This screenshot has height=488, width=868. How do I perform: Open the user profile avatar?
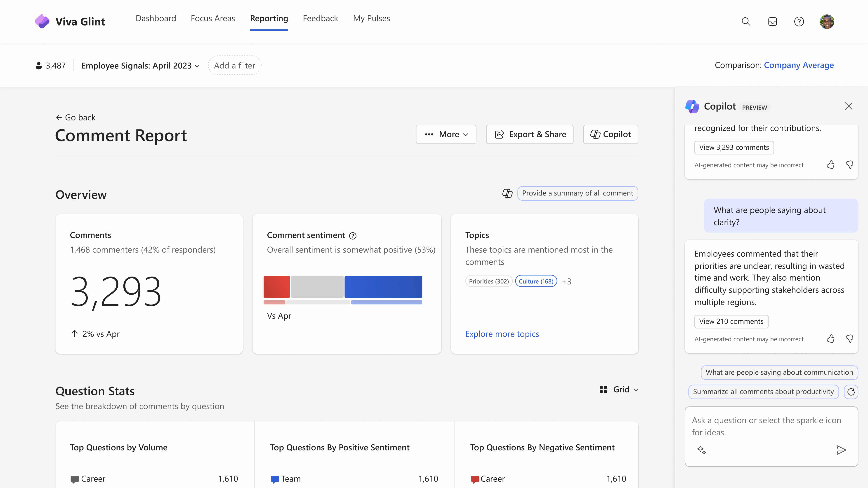pyautogui.click(x=827, y=21)
